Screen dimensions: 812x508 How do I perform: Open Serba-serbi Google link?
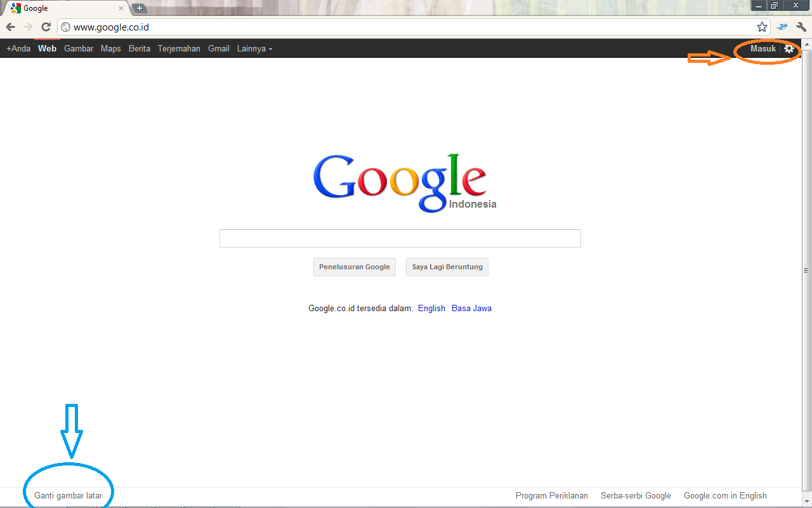tap(636, 495)
